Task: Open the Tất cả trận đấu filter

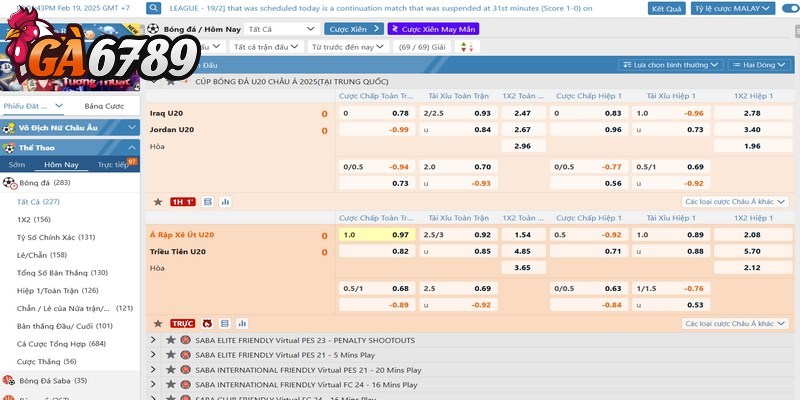Action: click(x=266, y=47)
